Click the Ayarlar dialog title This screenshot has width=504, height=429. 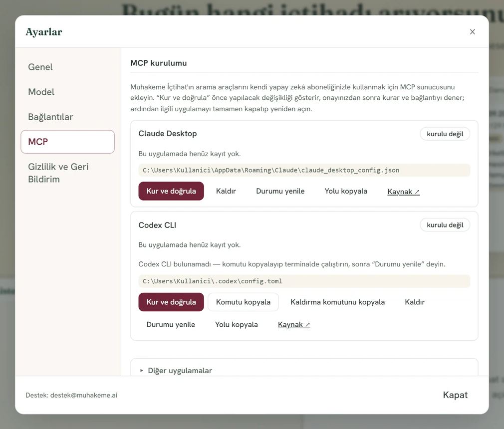[x=44, y=32]
